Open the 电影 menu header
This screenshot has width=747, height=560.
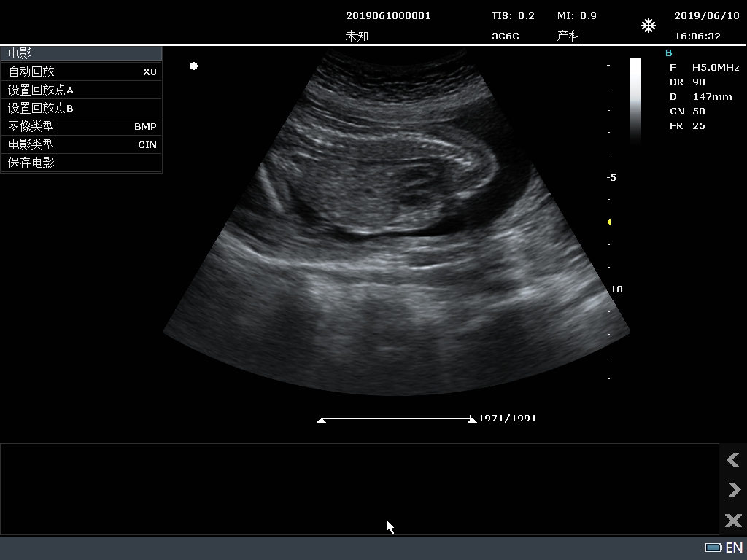point(82,53)
